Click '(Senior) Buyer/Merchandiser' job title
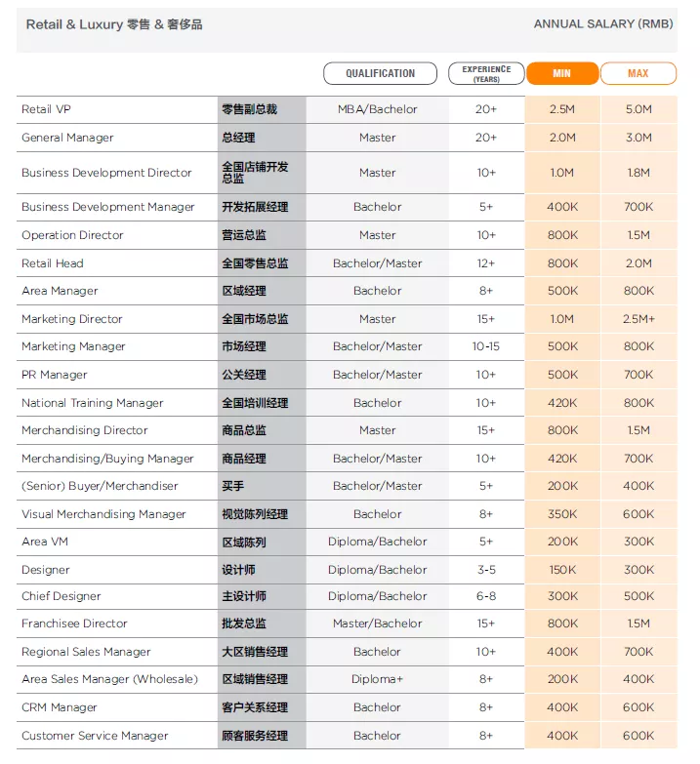700x764 pixels. click(x=100, y=486)
